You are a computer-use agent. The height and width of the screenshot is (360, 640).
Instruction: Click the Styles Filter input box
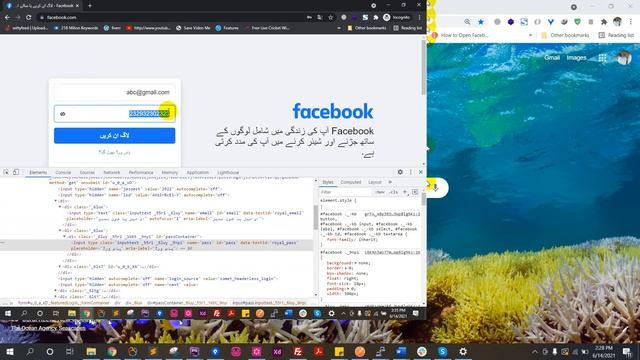(x=345, y=192)
